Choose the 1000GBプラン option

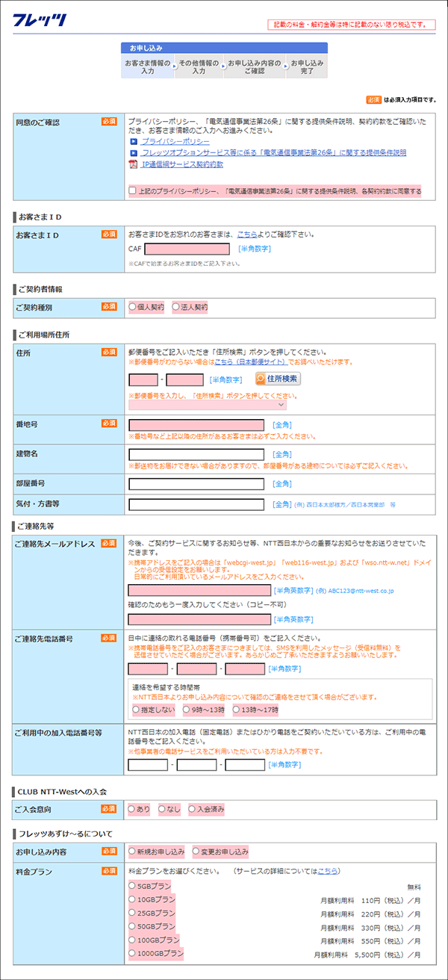click(133, 953)
